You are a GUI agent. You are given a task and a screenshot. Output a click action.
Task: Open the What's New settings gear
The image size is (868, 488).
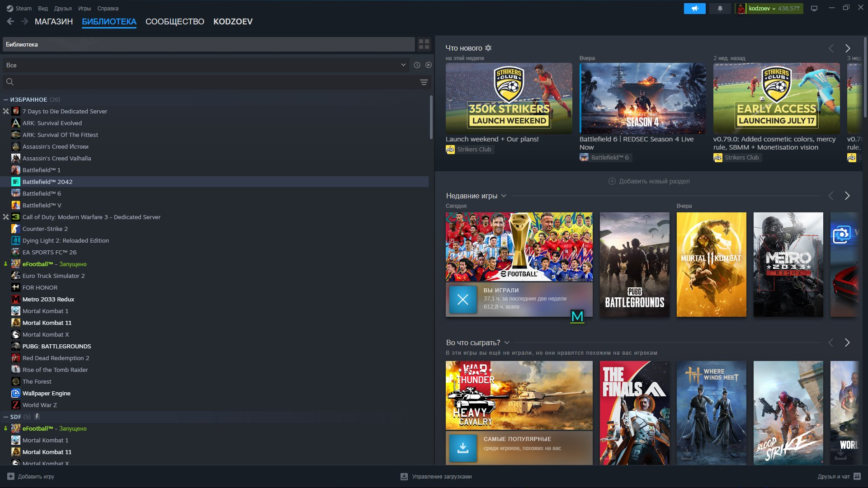[488, 48]
